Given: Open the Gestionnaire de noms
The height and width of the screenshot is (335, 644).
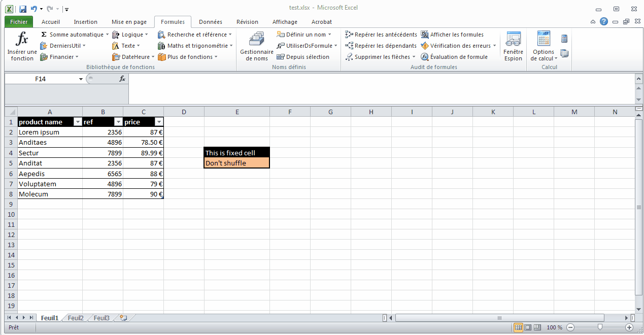Looking at the screenshot, I should pos(256,46).
